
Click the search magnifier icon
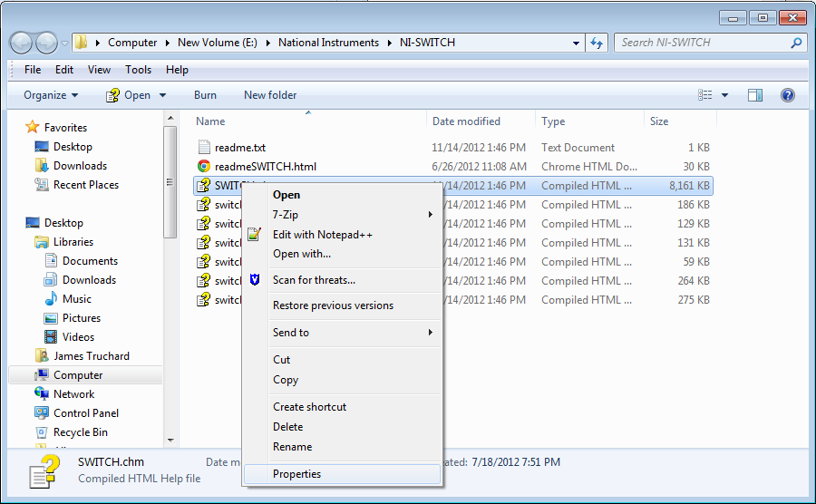796,43
